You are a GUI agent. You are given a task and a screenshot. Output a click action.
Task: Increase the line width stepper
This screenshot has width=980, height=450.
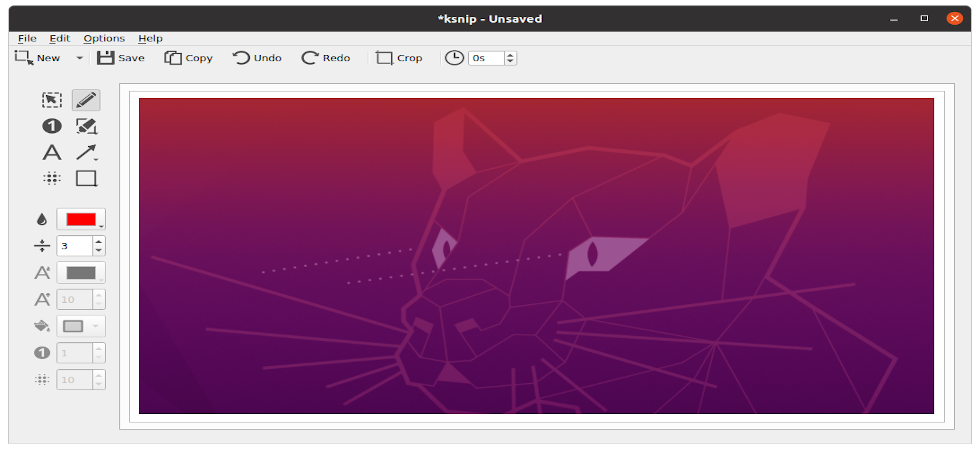(99, 241)
